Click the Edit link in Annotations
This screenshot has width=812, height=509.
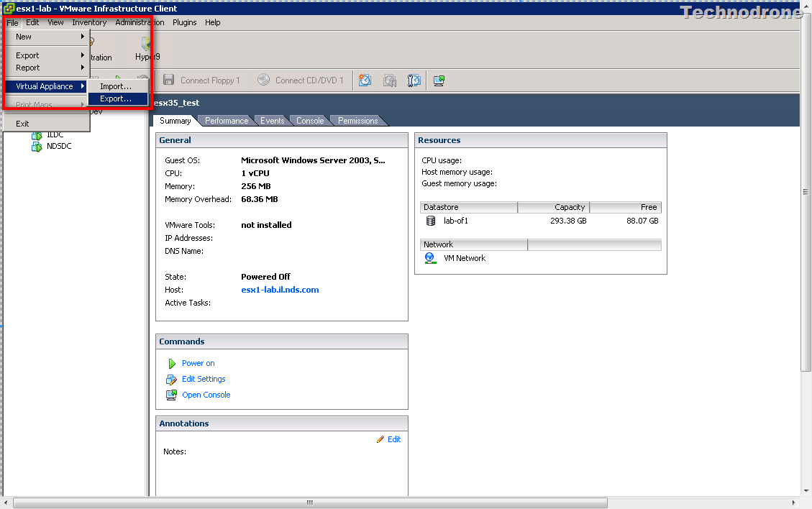tap(394, 439)
